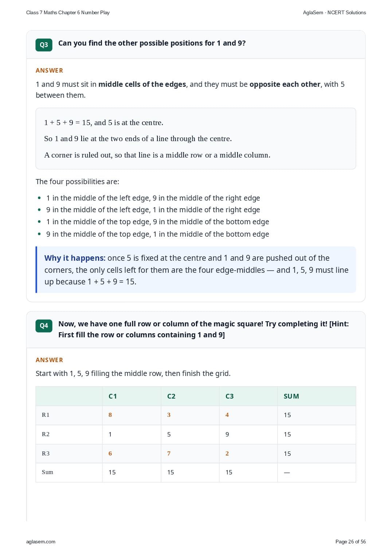Click the ANSWER label under Q3
Screen dimensions: 392x555
pos(50,70)
